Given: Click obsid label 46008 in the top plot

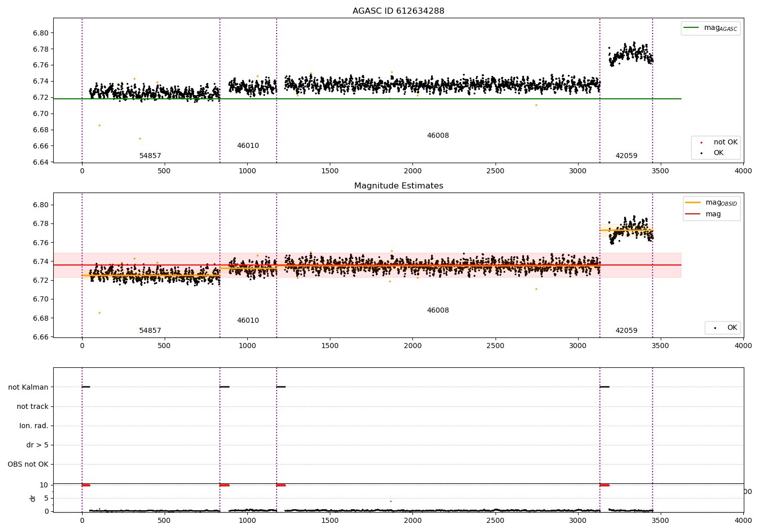Looking at the screenshot, I should tap(438, 136).
